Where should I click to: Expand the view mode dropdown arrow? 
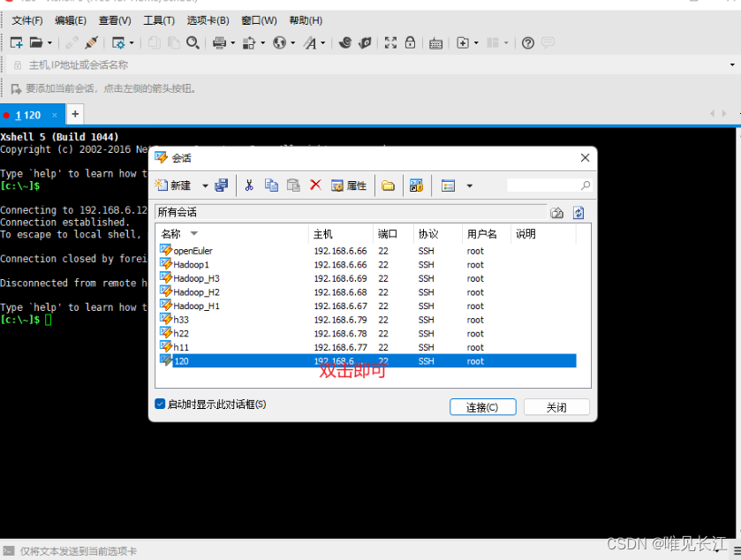click(x=469, y=185)
